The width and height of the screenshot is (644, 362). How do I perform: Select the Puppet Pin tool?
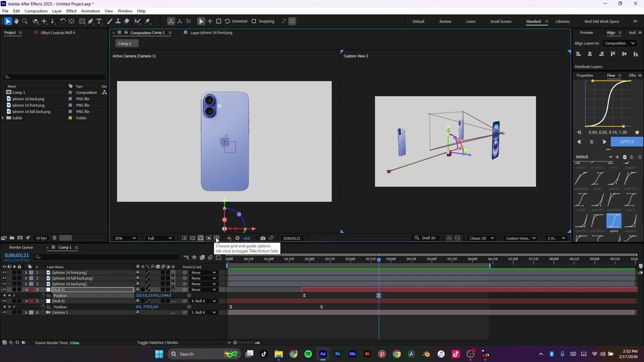coord(147,21)
